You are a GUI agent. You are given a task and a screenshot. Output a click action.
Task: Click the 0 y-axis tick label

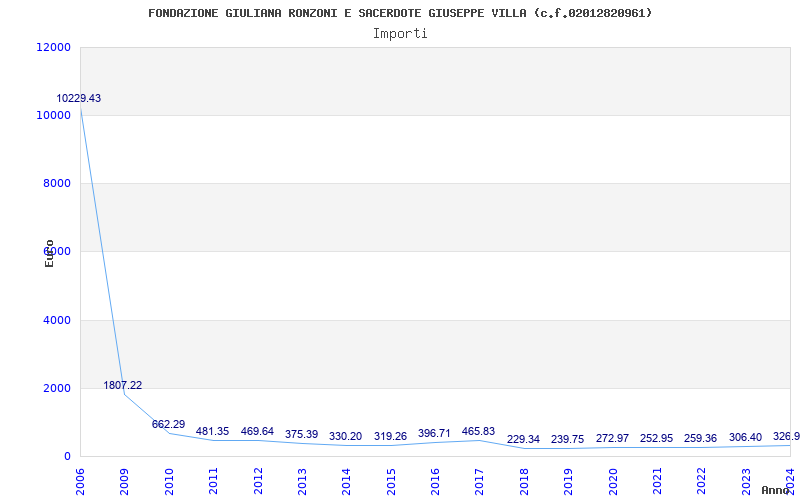(67, 457)
